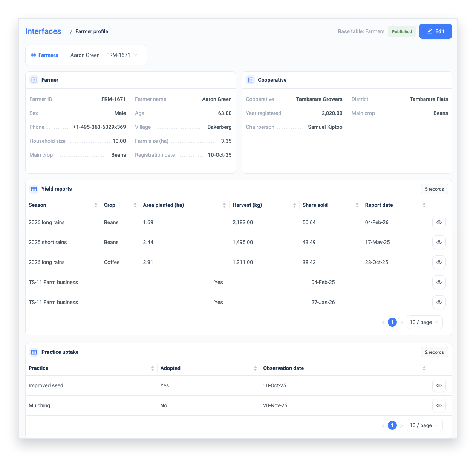Click the Base table: Farmers label
476x457 pixels.
(361, 31)
